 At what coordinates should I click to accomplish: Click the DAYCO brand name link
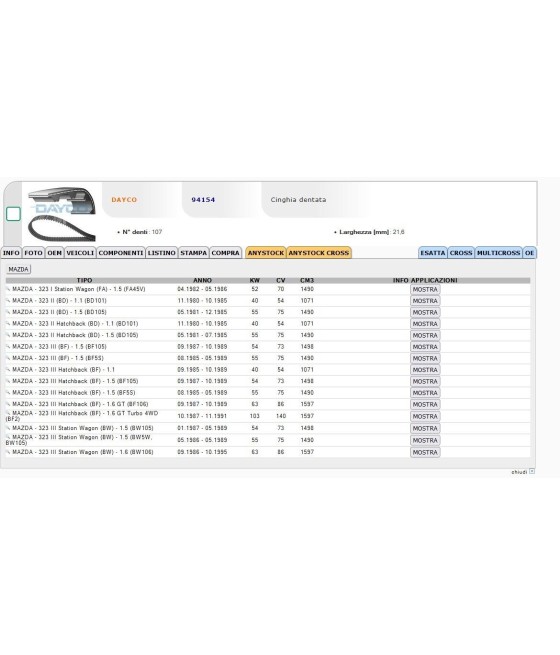tap(124, 200)
